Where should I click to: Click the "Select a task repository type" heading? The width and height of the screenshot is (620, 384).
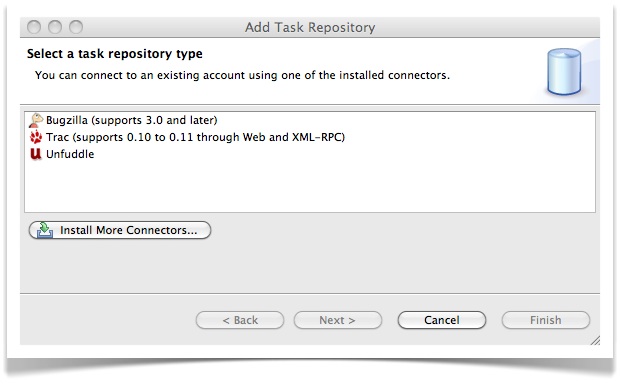click(x=115, y=53)
